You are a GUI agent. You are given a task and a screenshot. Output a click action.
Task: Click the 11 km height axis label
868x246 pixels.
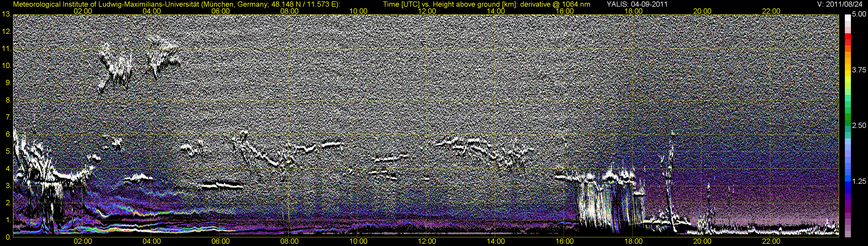(7, 49)
